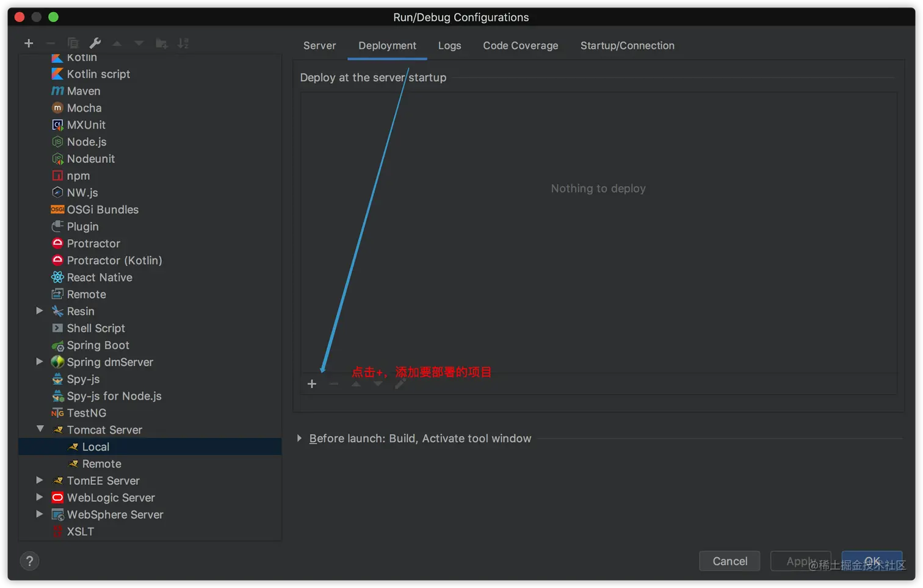
Task: Click the Kotlin script icon
Action: pos(57,74)
